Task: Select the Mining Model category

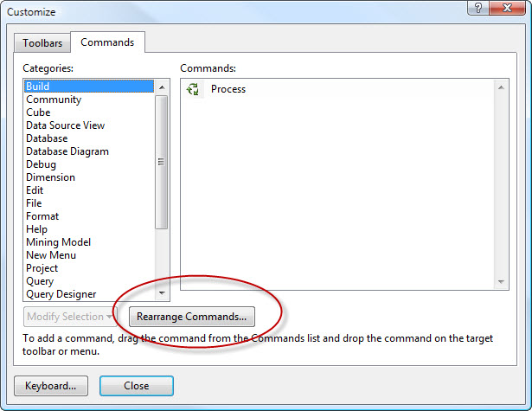Action: (x=89, y=242)
